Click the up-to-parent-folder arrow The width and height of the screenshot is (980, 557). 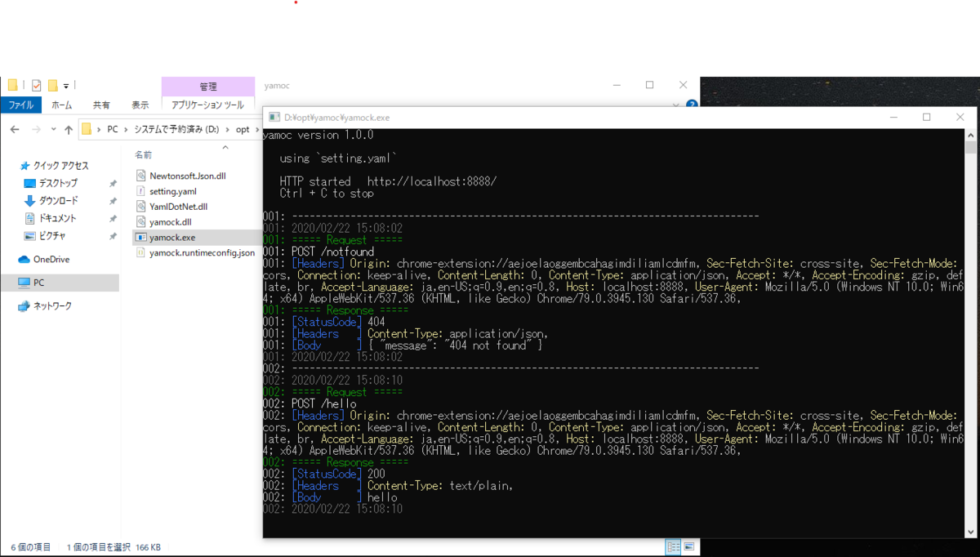tap(69, 129)
